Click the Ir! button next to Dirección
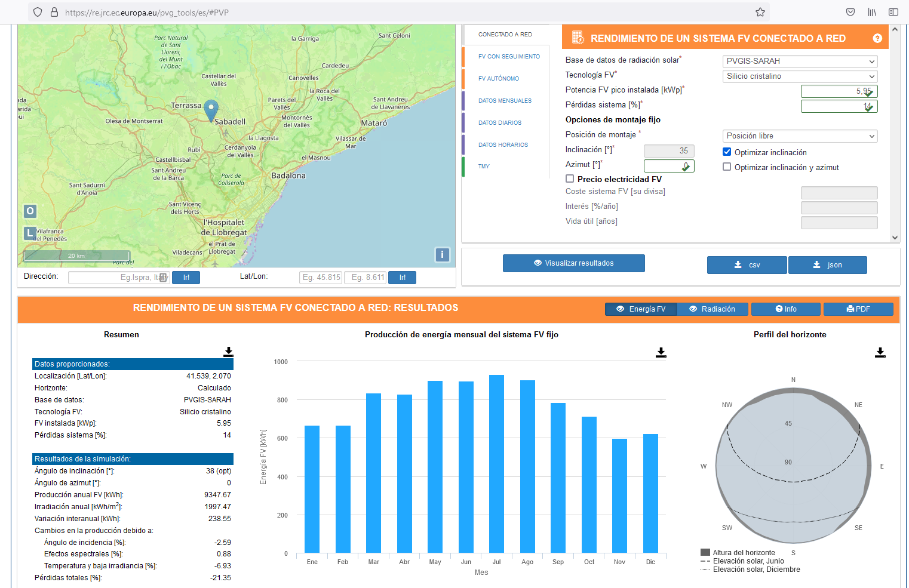The width and height of the screenshot is (909, 588). [x=186, y=278]
